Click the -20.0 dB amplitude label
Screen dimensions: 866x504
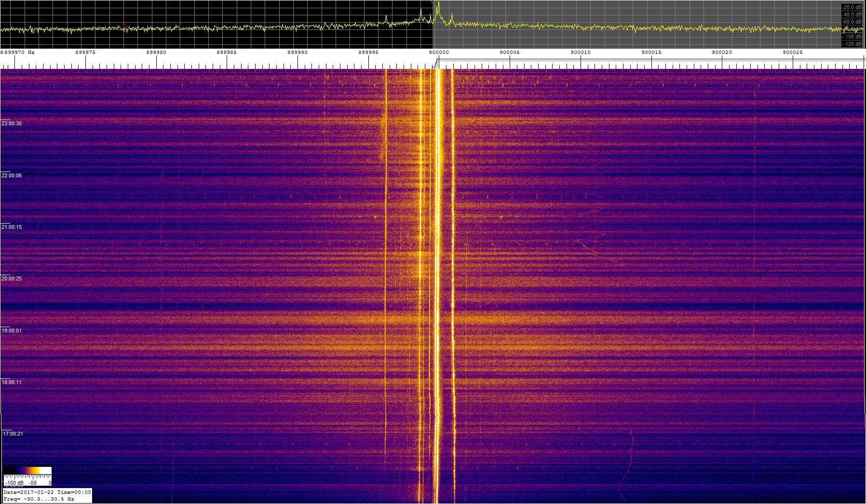(x=852, y=7)
